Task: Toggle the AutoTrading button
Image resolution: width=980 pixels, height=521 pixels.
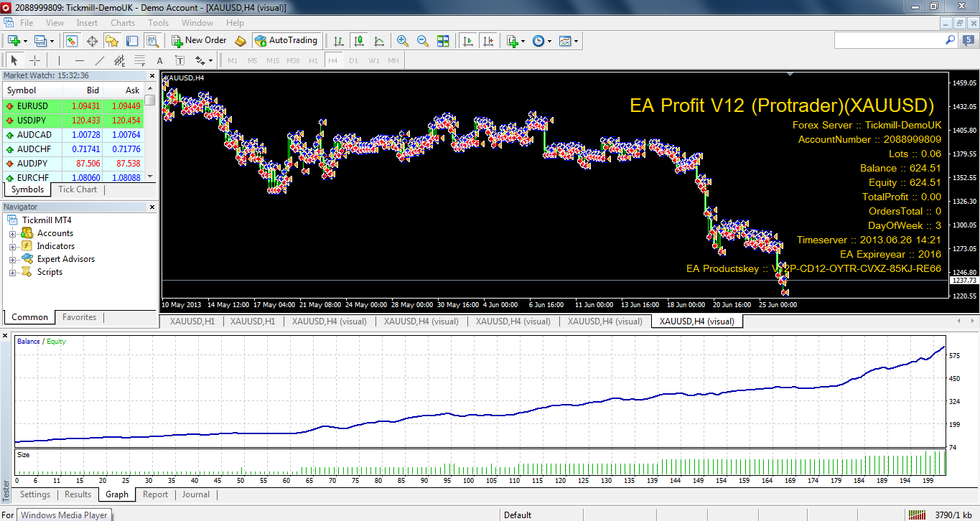Action: (286, 41)
